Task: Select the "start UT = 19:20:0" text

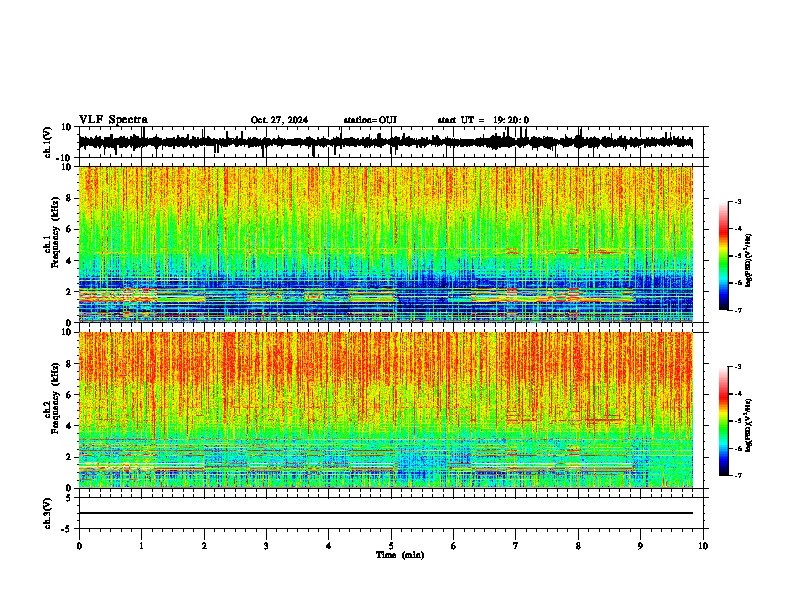Action: 483,120
